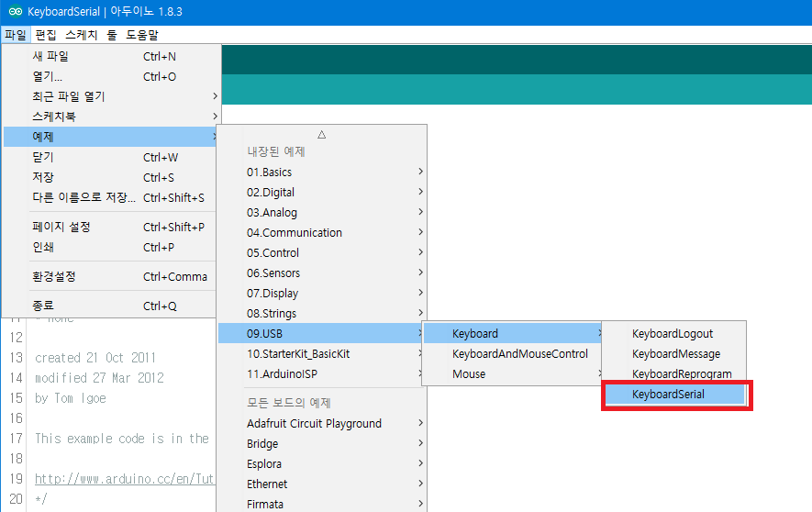This screenshot has height=512, width=812.
Task: Open 페이지 설정 from the menu
Action: 109,228
